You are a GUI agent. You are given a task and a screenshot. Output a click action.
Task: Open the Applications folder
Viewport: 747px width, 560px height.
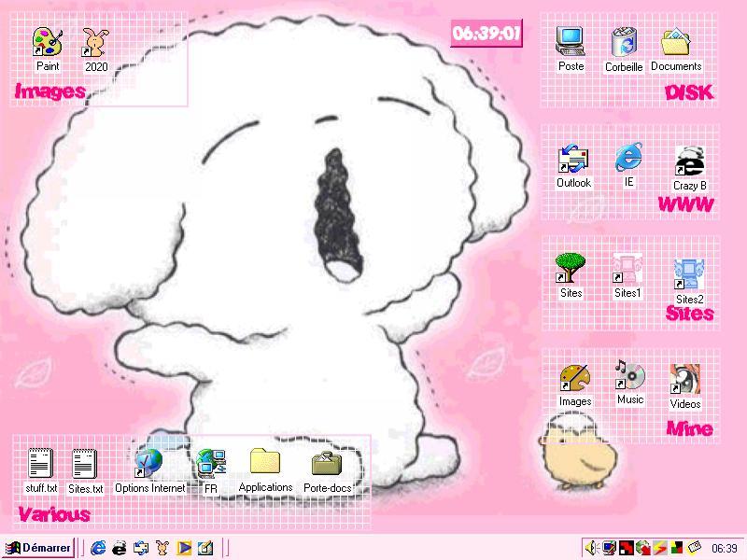pos(265,461)
